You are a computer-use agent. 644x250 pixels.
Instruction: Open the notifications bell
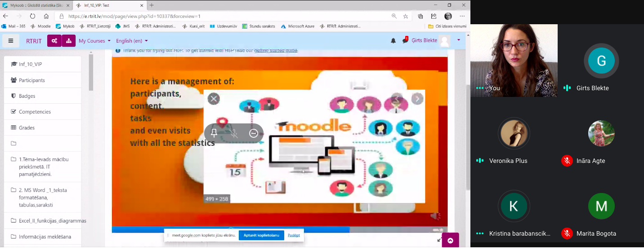[393, 41]
